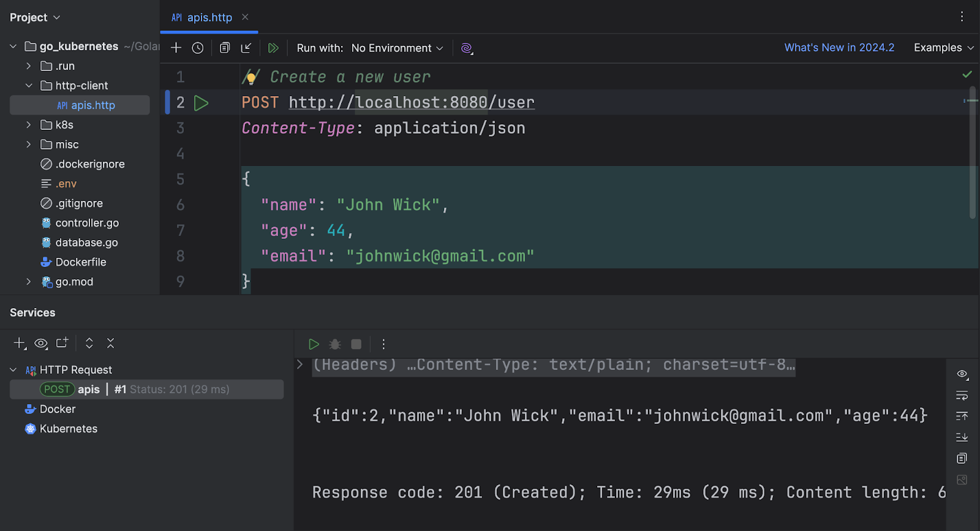Jump to the top of response output
This screenshot has width=980, height=531.
click(962, 416)
